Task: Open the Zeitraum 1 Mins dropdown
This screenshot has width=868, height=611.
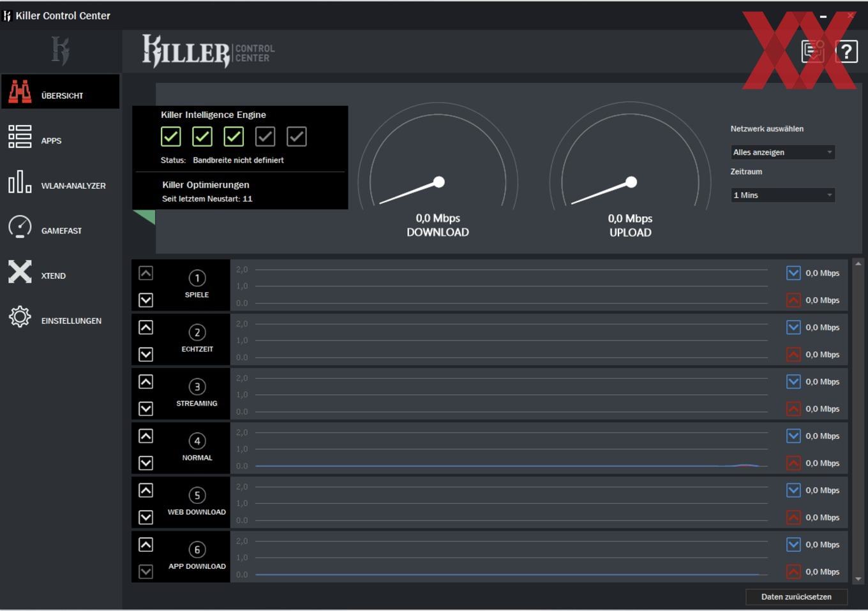Action: pyautogui.click(x=782, y=195)
